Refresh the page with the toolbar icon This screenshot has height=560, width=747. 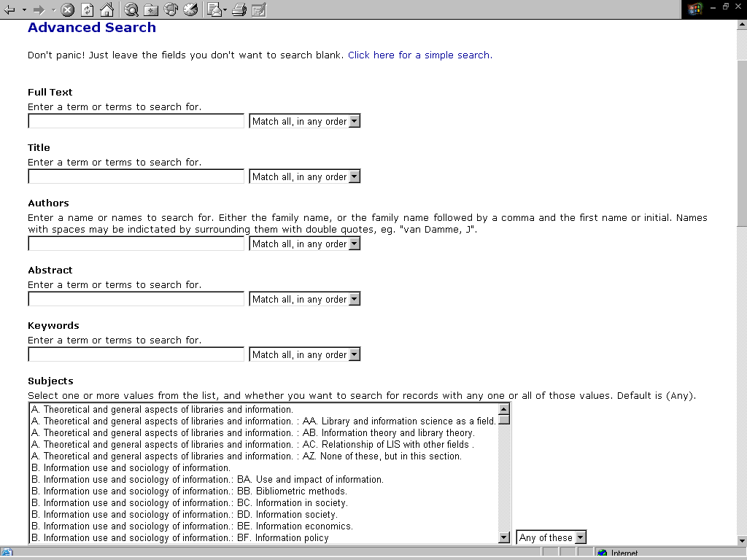pyautogui.click(x=87, y=9)
